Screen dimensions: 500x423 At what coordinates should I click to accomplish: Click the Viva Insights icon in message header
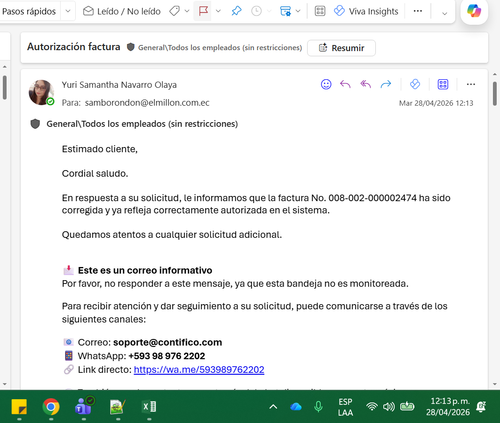[415, 84]
